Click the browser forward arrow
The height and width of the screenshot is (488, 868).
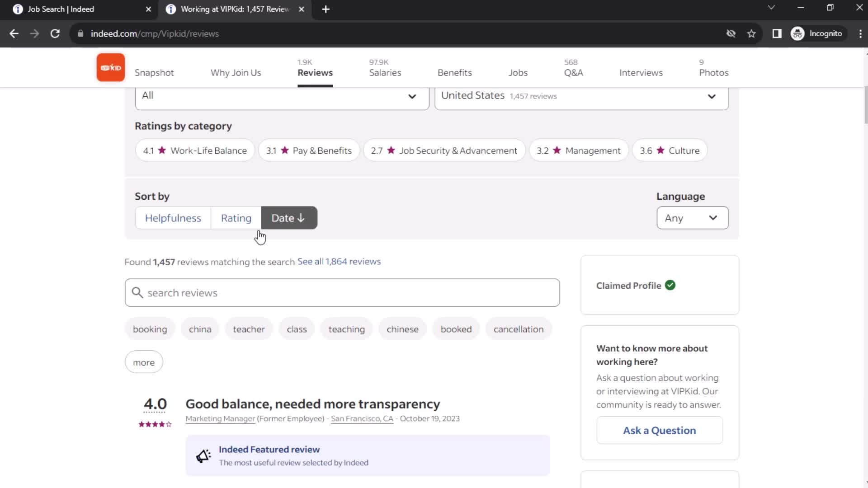coord(34,33)
